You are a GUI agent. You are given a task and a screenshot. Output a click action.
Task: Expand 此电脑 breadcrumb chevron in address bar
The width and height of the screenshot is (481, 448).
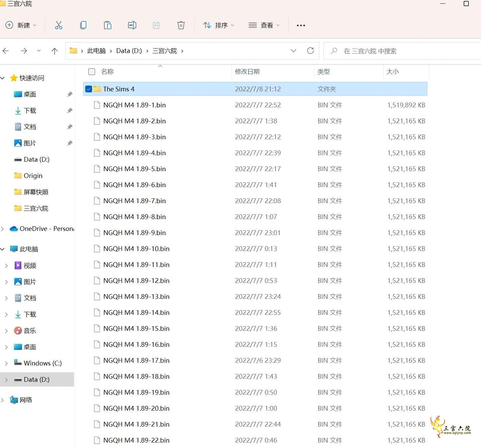pyautogui.click(x=111, y=51)
